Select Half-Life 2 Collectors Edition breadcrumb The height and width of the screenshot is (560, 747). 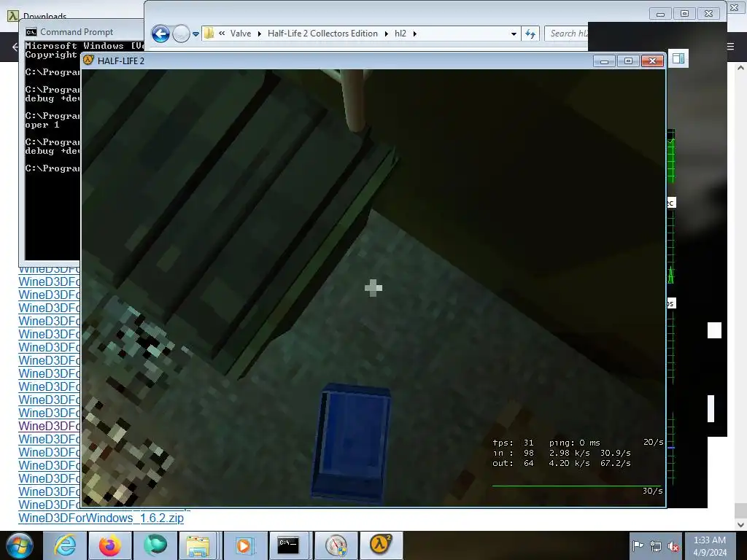click(322, 34)
